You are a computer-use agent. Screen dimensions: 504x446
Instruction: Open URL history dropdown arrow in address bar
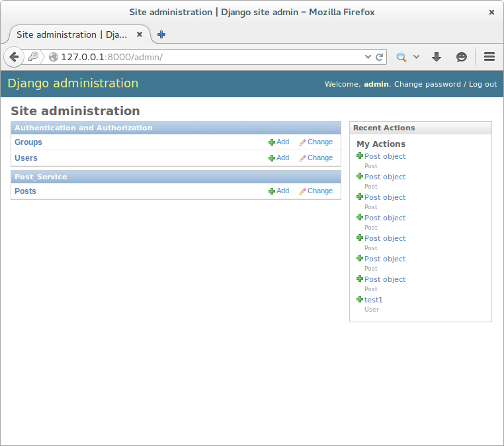coord(368,57)
